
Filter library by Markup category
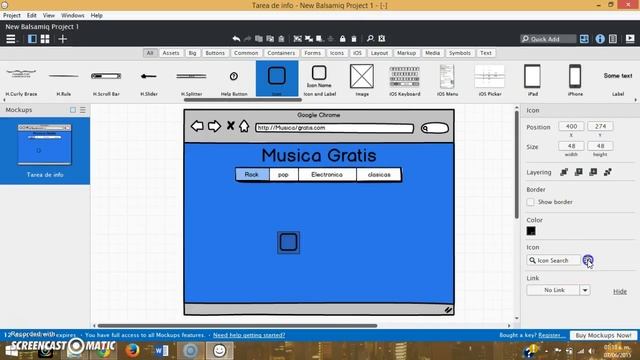(406, 53)
